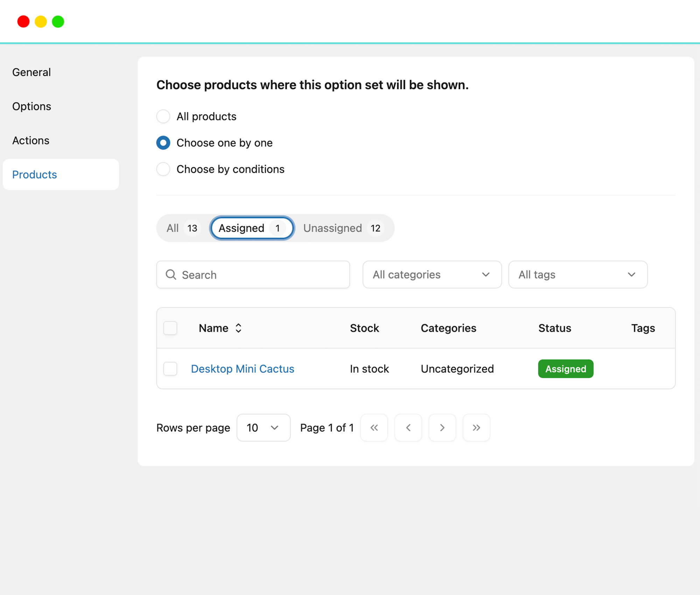
Task: Open the Desktop Mini Cactus link
Action: coord(243,369)
